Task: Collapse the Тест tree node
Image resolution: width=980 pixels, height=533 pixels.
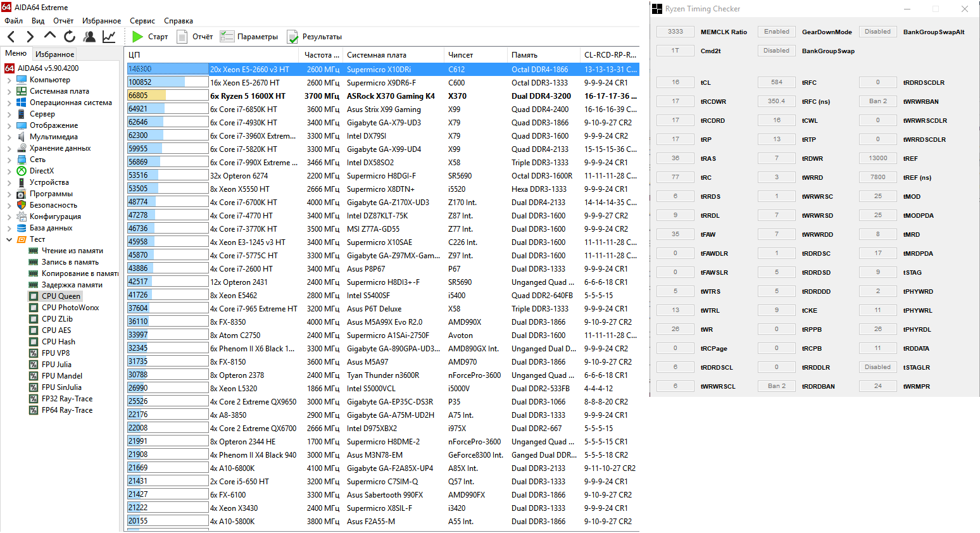Action: (x=9, y=240)
